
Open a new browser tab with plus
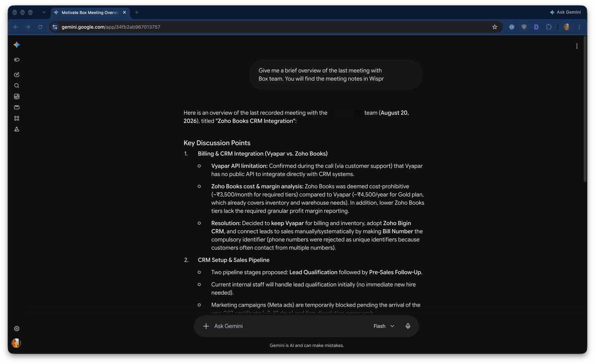(x=137, y=12)
